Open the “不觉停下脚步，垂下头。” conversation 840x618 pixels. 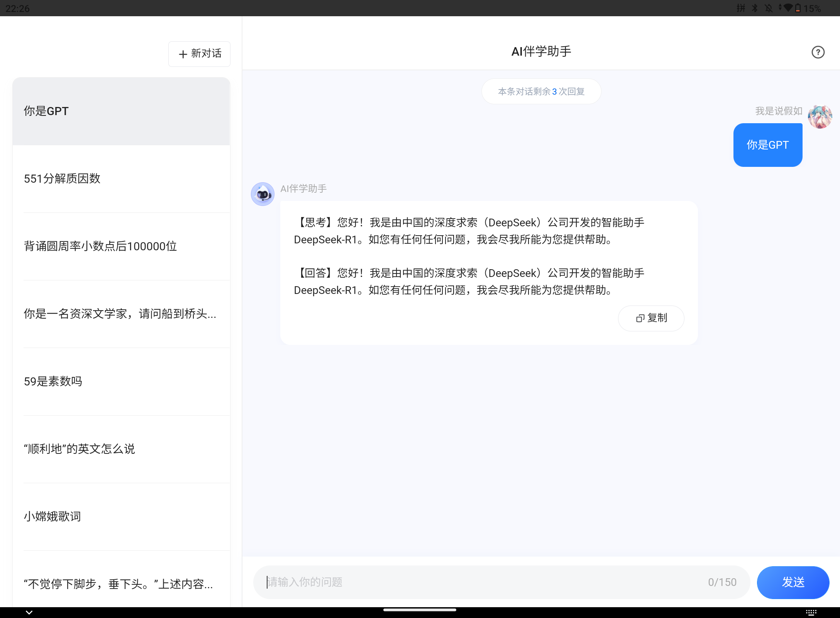(x=121, y=579)
